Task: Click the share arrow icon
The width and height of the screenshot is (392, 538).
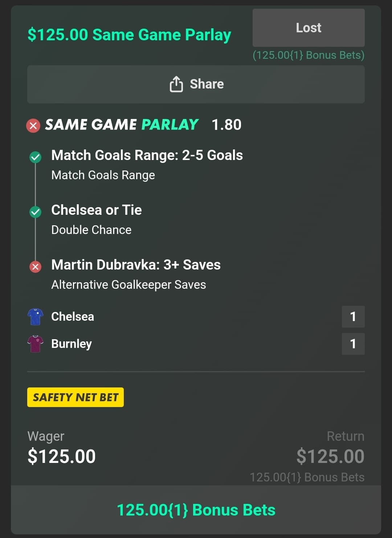Action: tap(176, 84)
